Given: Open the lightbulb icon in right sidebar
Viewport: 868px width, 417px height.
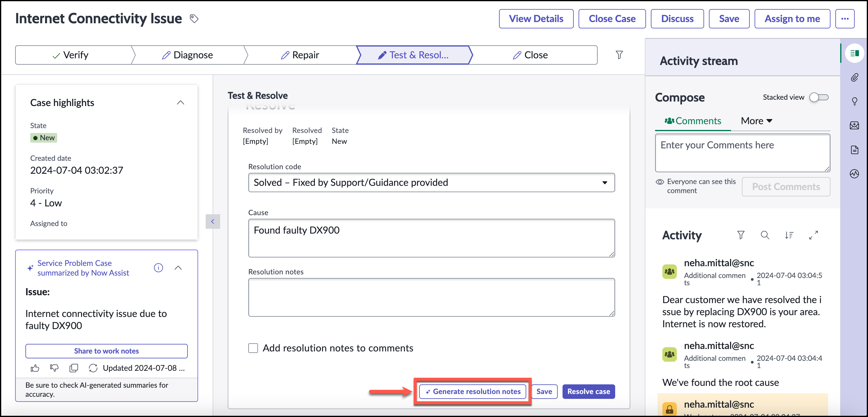Looking at the screenshot, I should click(854, 101).
